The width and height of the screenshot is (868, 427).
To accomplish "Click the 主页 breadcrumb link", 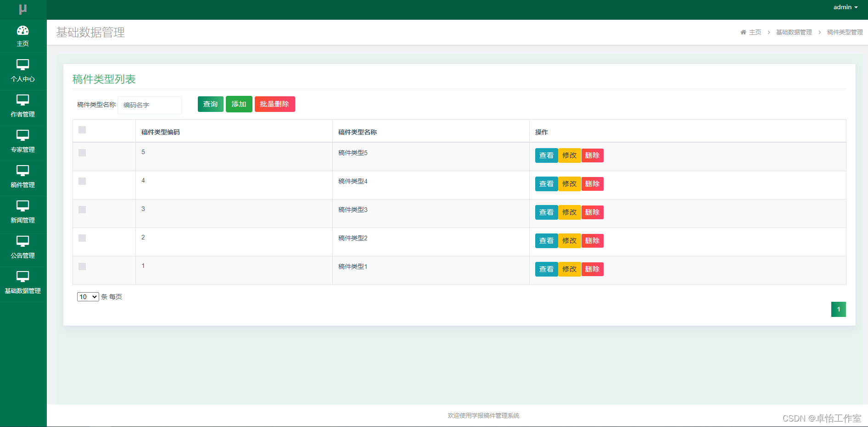I will [x=755, y=32].
